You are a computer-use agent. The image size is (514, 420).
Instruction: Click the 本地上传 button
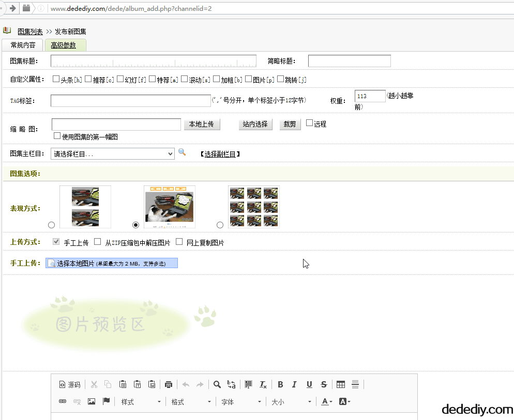201,125
